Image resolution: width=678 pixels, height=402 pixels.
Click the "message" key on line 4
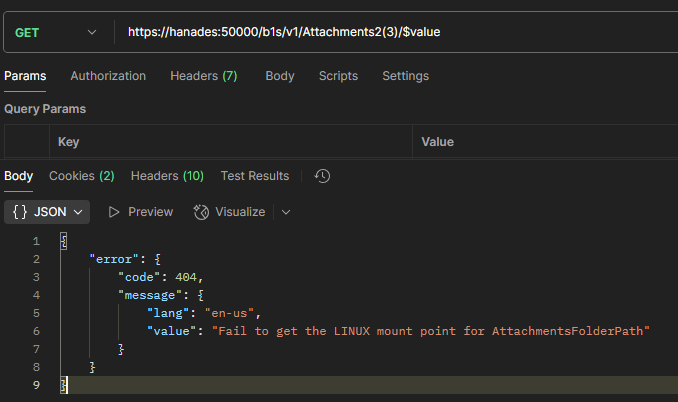150,295
